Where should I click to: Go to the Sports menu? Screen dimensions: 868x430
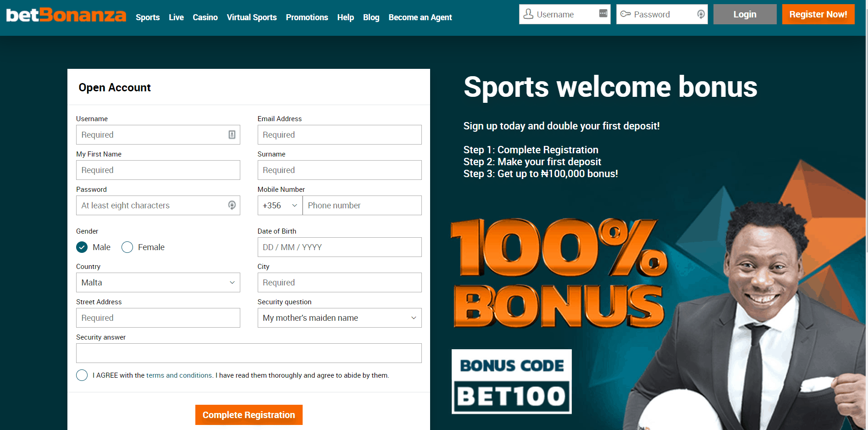point(148,17)
